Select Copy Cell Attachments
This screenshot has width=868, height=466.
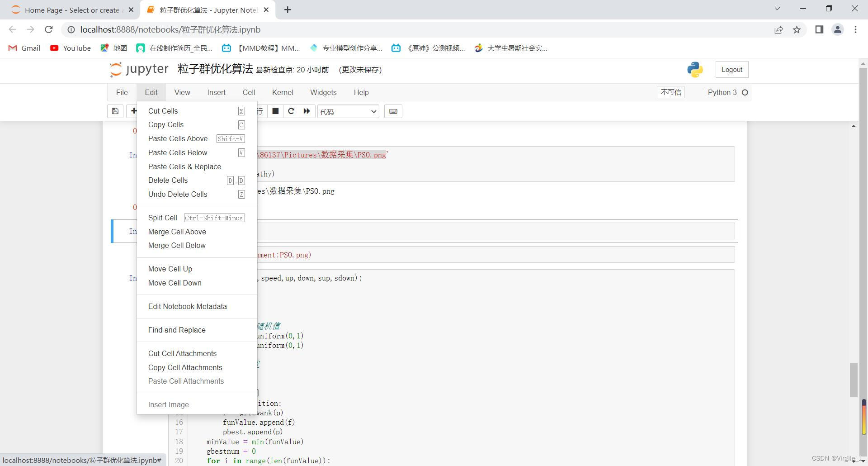point(197,367)
